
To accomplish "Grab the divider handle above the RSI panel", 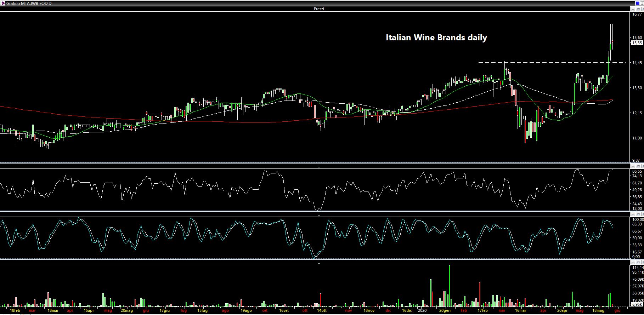I will (319, 167).
